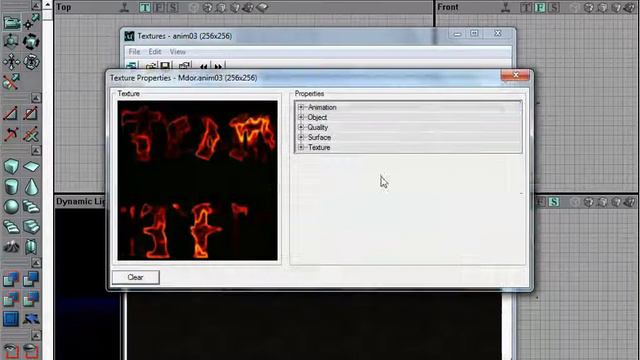This screenshot has height=360, width=640.
Task: Select the Vertex Editing tool
Action: tap(31, 22)
